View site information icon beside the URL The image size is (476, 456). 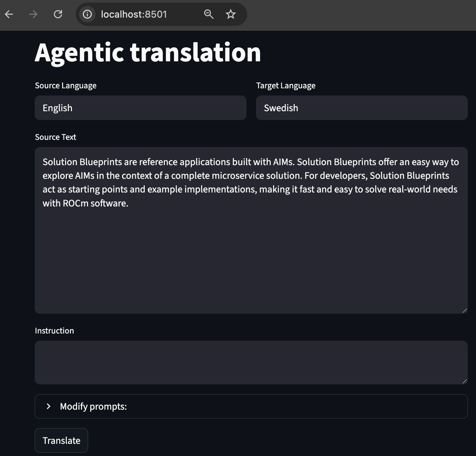pos(87,14)
